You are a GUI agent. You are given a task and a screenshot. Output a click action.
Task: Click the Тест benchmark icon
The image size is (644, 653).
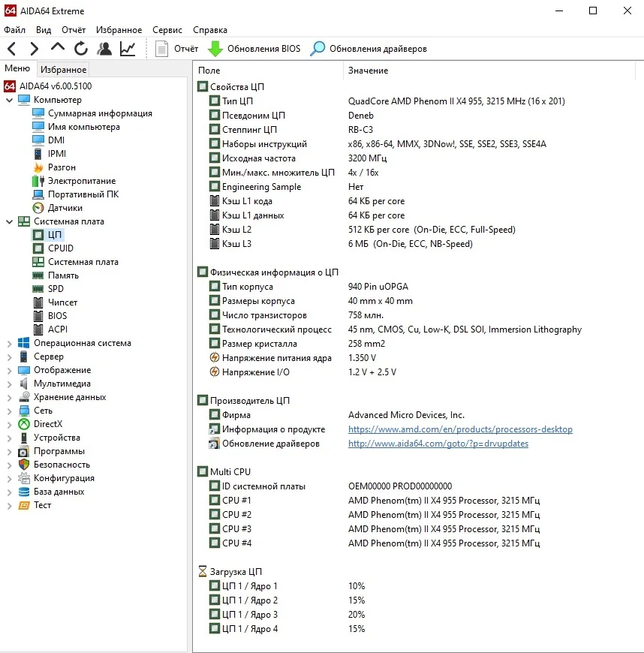(24, 505)
